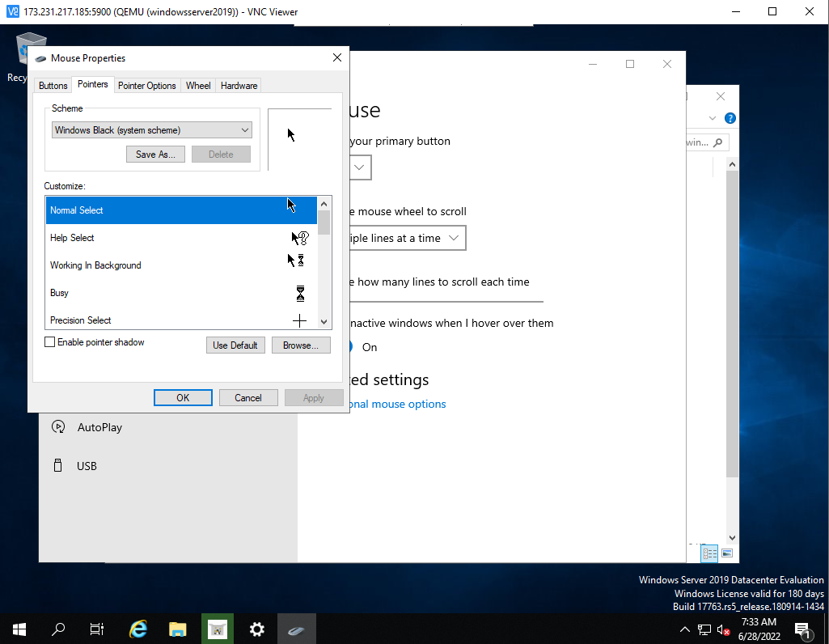Click the Use Default button
The image size is (829, 644).
pyautogui.click(x=235, y=345)
